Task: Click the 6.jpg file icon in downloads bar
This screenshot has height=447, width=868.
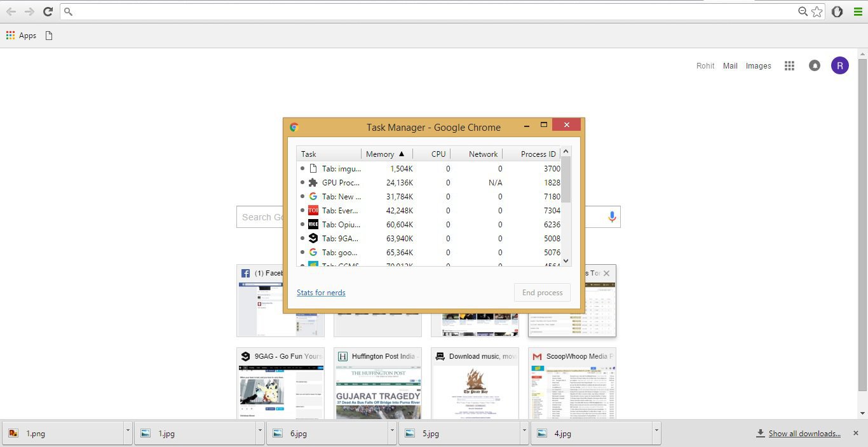Action: pos(278,434)
